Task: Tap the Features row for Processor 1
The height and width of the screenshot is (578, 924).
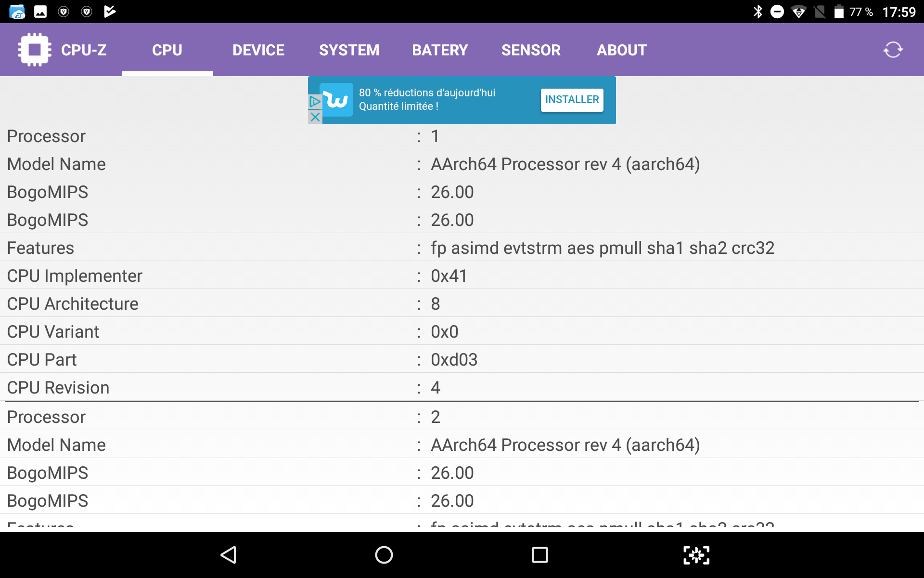Action: pos(462,248)
